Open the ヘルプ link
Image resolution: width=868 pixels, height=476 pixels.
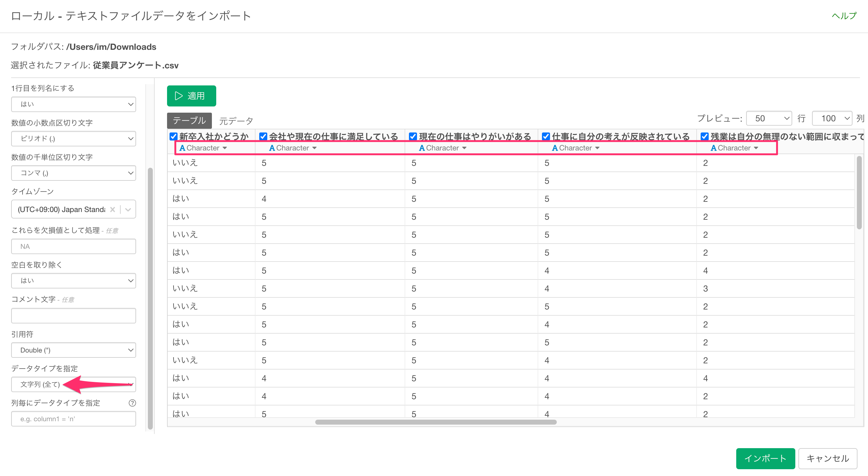click(x=844, y=15)
